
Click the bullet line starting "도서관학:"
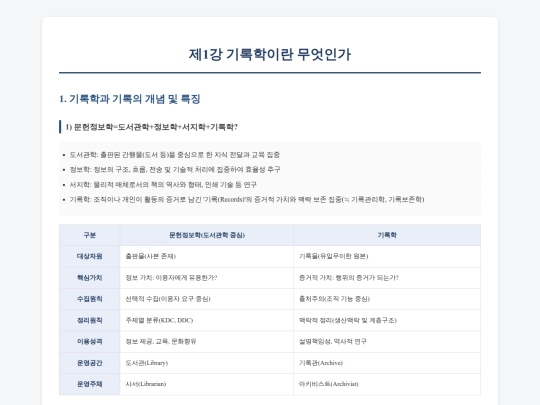point(175,155)
